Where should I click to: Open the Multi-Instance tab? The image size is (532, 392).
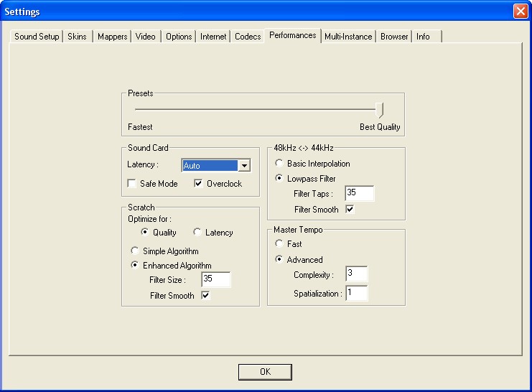point(348,37)
